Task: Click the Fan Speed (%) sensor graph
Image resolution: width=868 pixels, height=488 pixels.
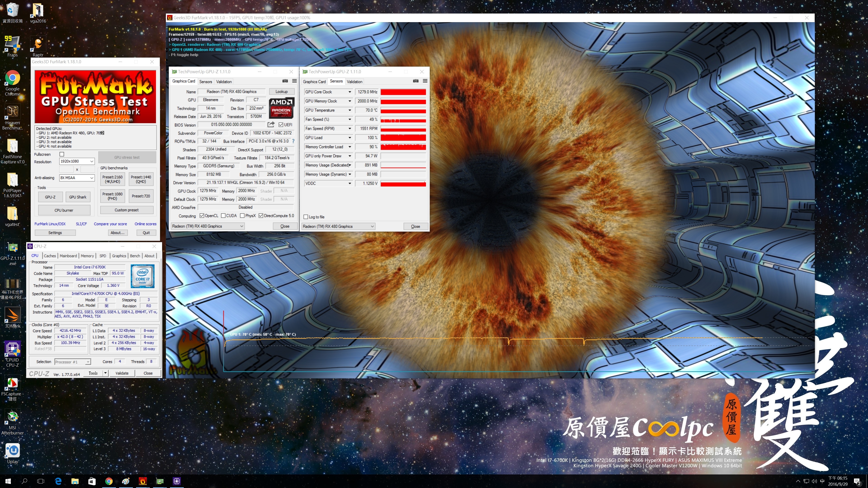Action: coord(403,120)
